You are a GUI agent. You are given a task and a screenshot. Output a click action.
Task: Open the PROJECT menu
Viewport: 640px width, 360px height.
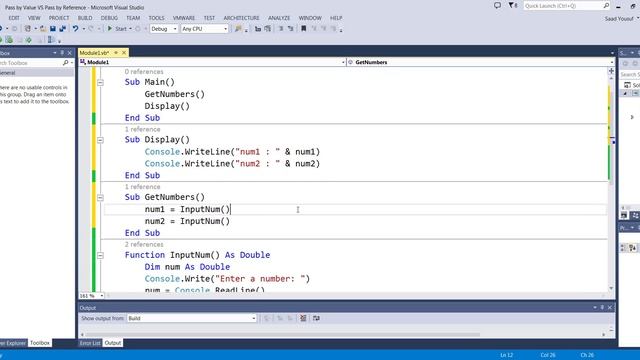(x=59, y=18)
